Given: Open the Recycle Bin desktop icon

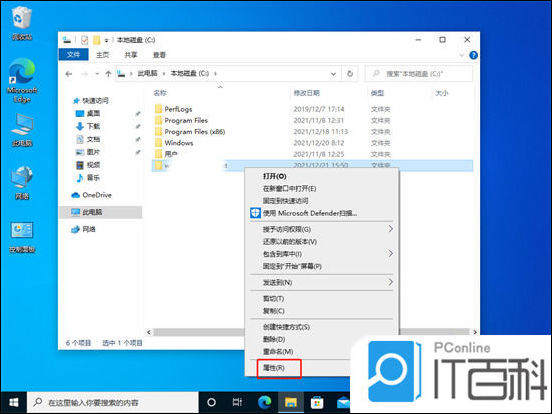Looking at the screenshot, I should 22,23.
